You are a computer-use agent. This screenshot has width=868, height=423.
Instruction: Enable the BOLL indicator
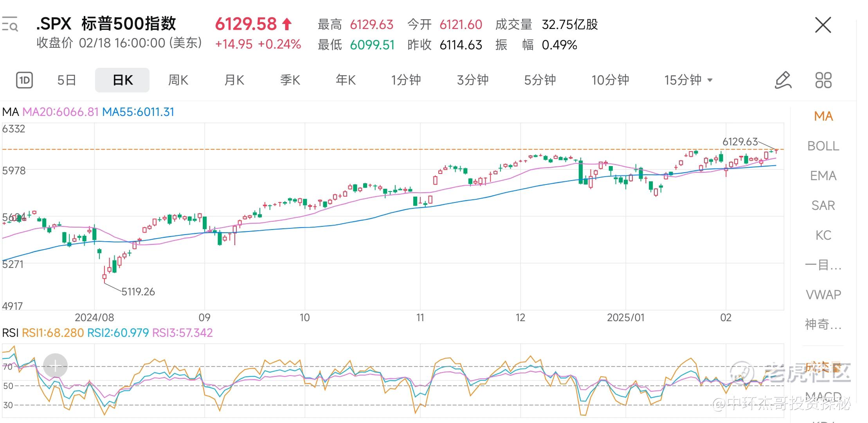(x=823, y=146)
